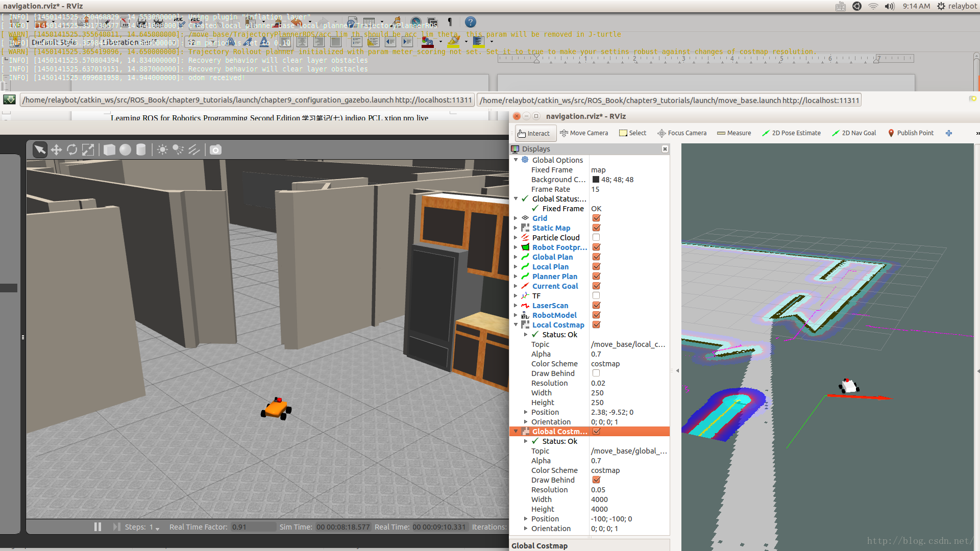
Task: Select the arrow selection mode in Gazebo
Action: tap(40, 149)
